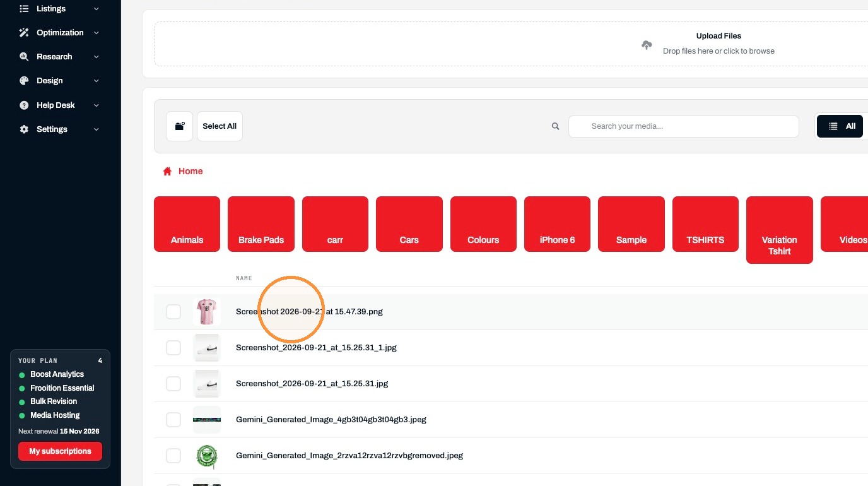Click the cloud upload icon
This screenshot has width=868, height=486.
point(647,45)
